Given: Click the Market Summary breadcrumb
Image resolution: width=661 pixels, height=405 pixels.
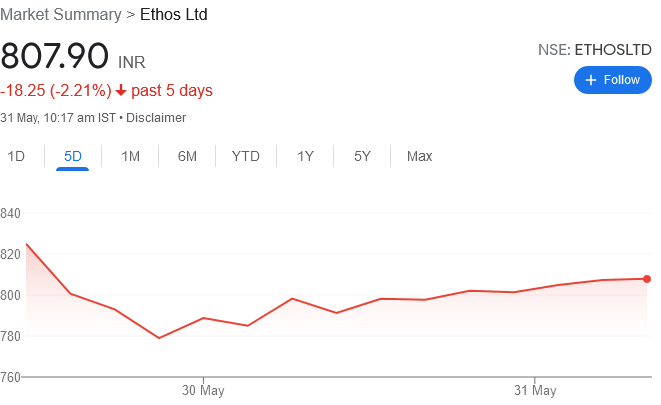Looking at the screenshot, I should click(x=58, y=16).
